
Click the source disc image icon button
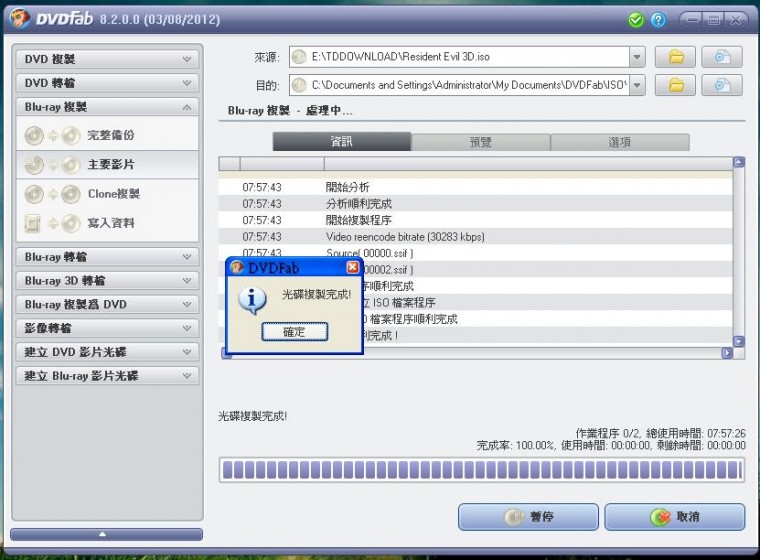point(721,57)
